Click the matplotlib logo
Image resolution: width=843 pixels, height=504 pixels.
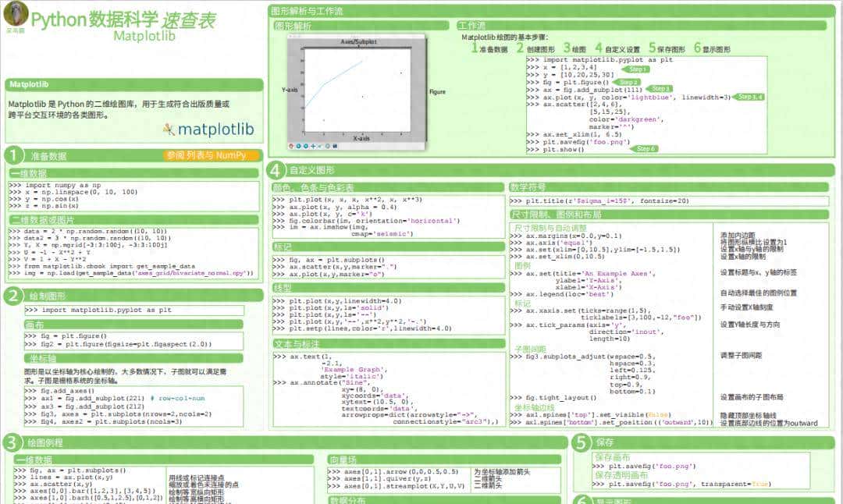pyautogui.click(x=209, y=129)
